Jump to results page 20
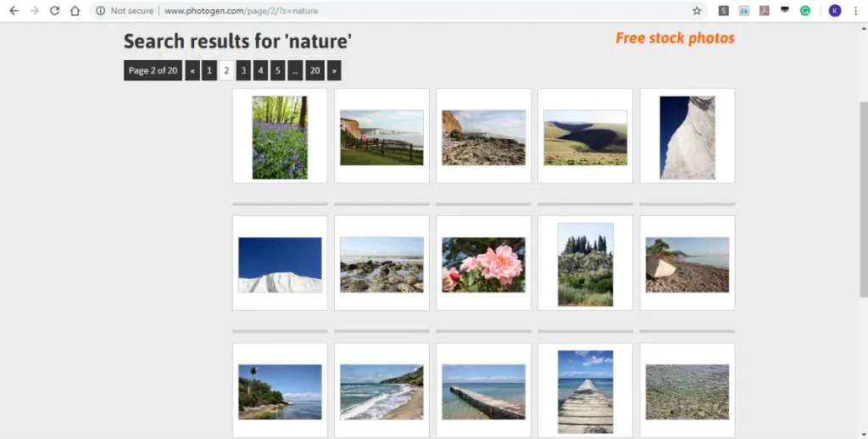This screenshot has width=868, height=439. coord(315,70)
